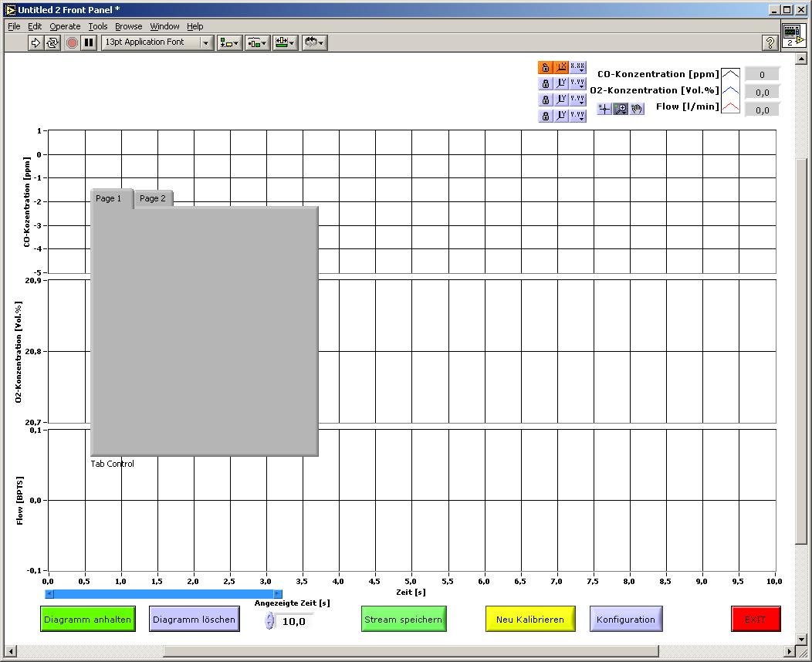Click the yellow Neu Kalibrieren button
Screen dimensions: 812x662
pyautogui.click(x=530, y=619)
